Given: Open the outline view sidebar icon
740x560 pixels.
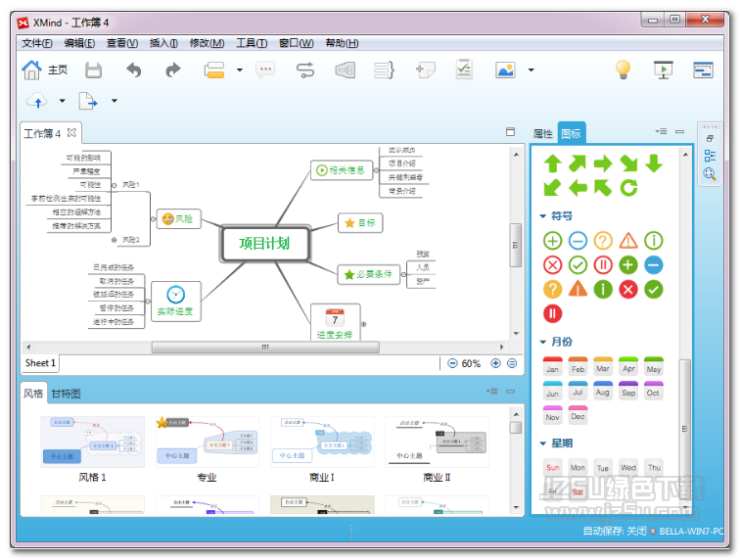Looking at the screenshot, I should point(710,156).
